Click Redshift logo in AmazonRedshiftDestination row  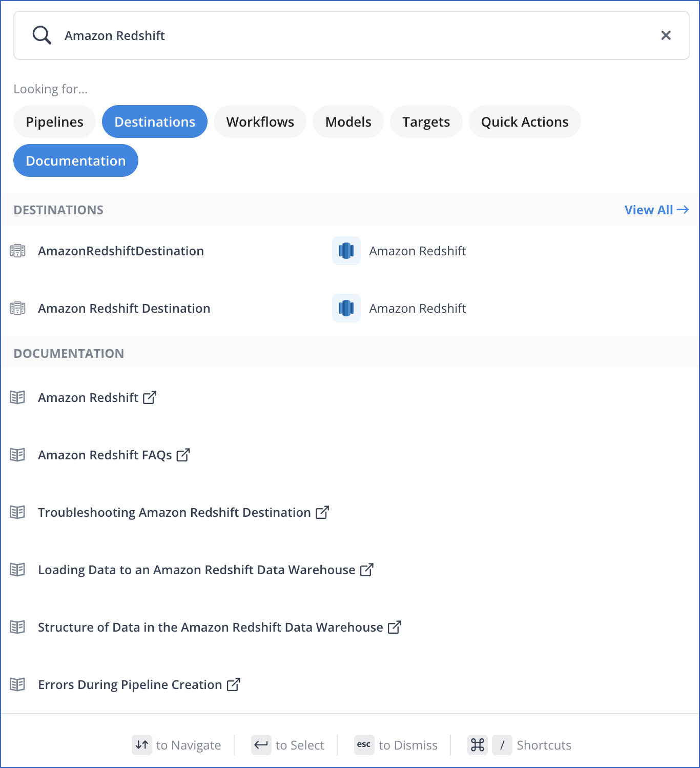tap(346, 251)
